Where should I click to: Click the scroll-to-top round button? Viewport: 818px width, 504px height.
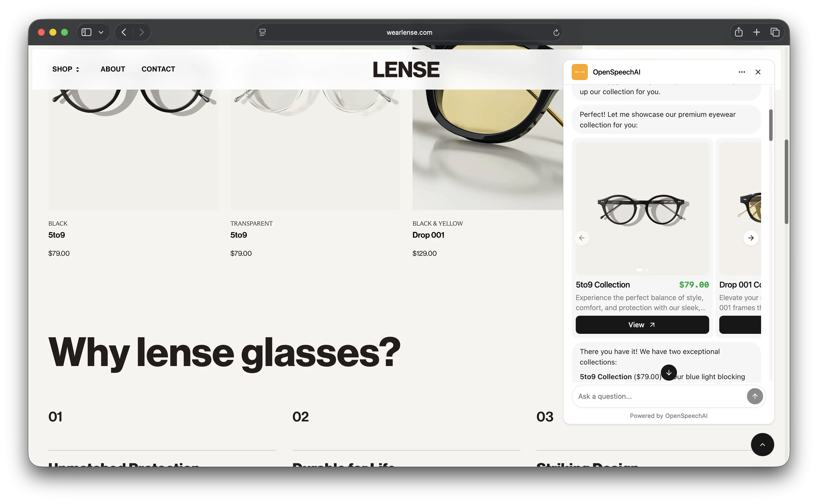click(762, 445)
